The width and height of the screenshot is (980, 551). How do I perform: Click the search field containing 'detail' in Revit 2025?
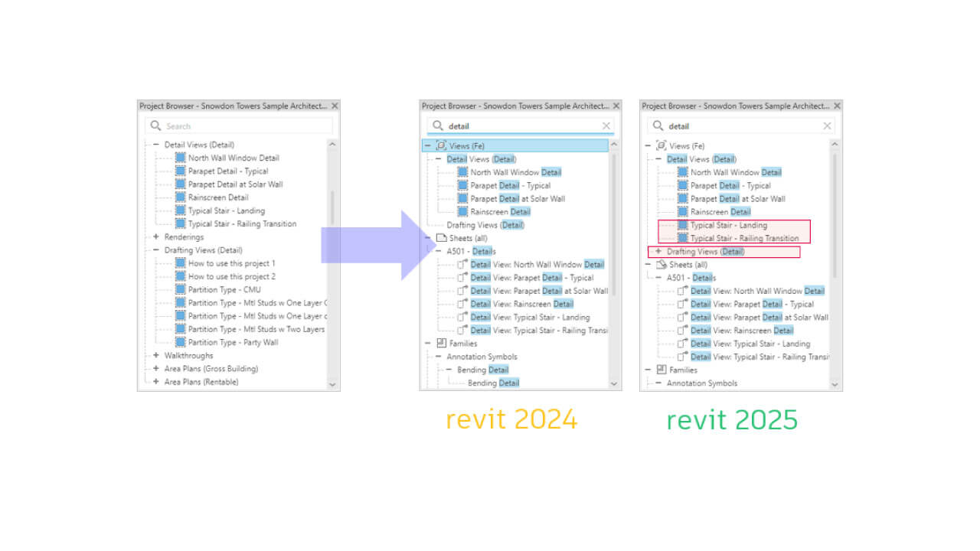coord(741,126)
